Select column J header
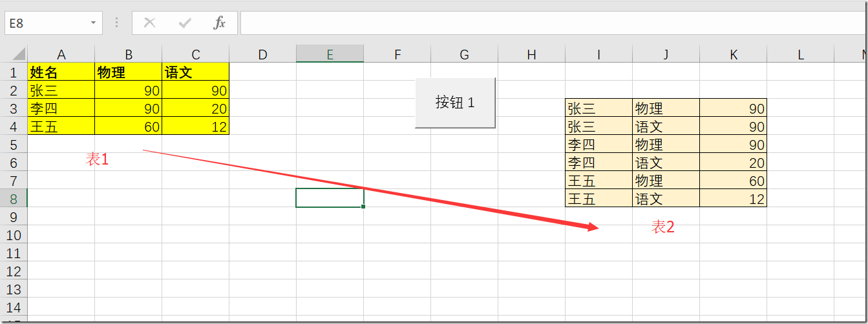Image resolution: width=868 pixels, height=324 pixels. (x=666, y=54)
